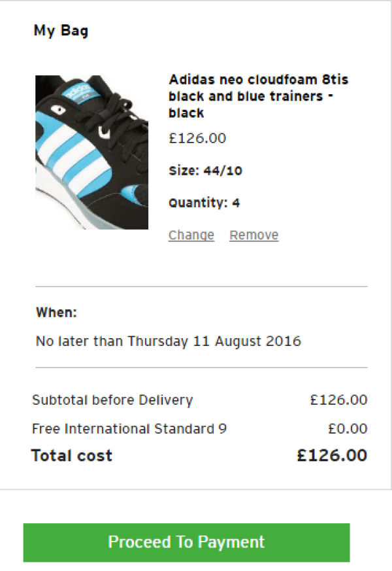Image resolution: width=392 pixels, height=571 pixels.
Task: Select the bold total £126.00 amount
Action: coord(332,456)
